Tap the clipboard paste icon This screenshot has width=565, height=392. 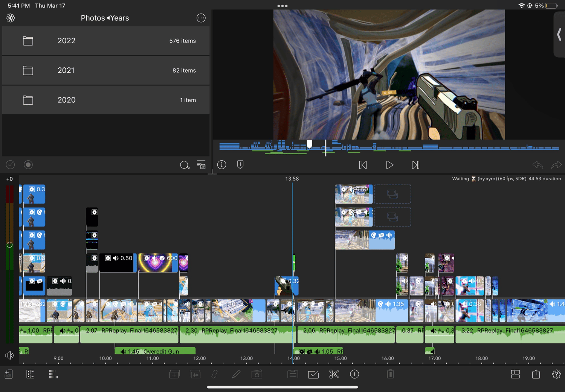(x=293, y=374)
